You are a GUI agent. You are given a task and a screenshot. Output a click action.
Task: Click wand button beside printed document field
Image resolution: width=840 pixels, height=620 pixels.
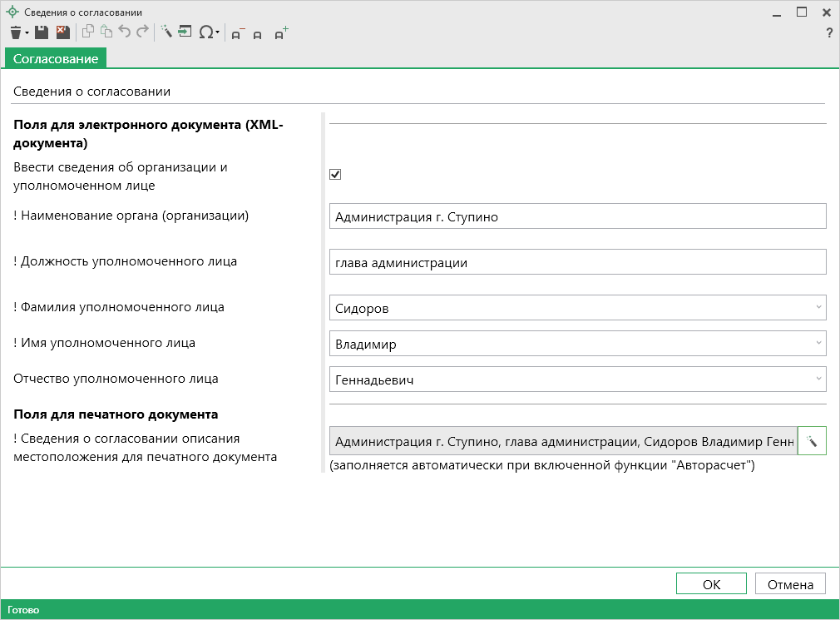coord(812,441)
